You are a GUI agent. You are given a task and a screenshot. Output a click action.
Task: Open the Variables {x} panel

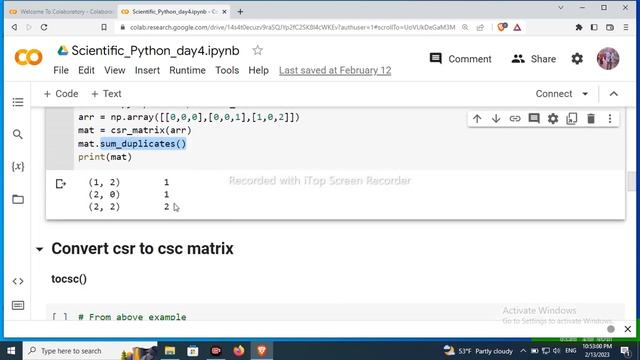pos(18,167)
